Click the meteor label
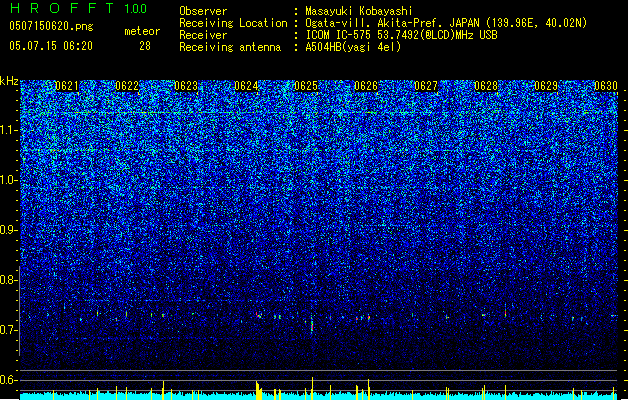Image resolution: width=629 pixels, height=400 pixels. pos(142,31)
